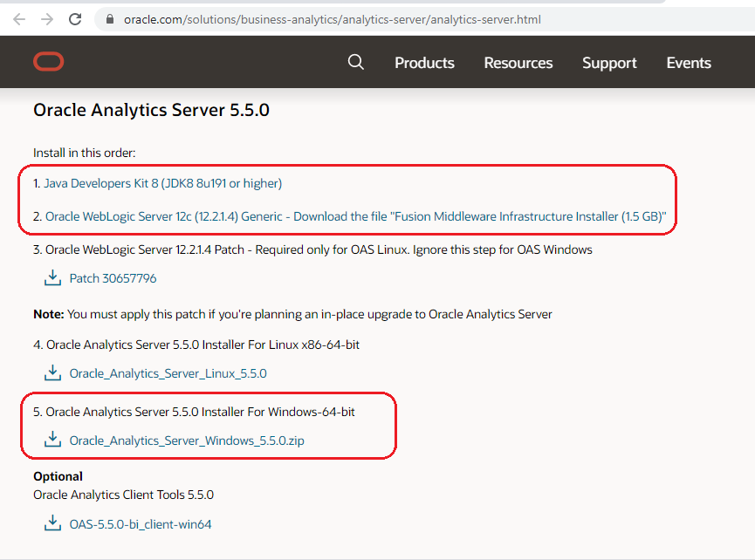Open the search magnifier icon
The image size is (755, 560).
(x=355, y=62)
